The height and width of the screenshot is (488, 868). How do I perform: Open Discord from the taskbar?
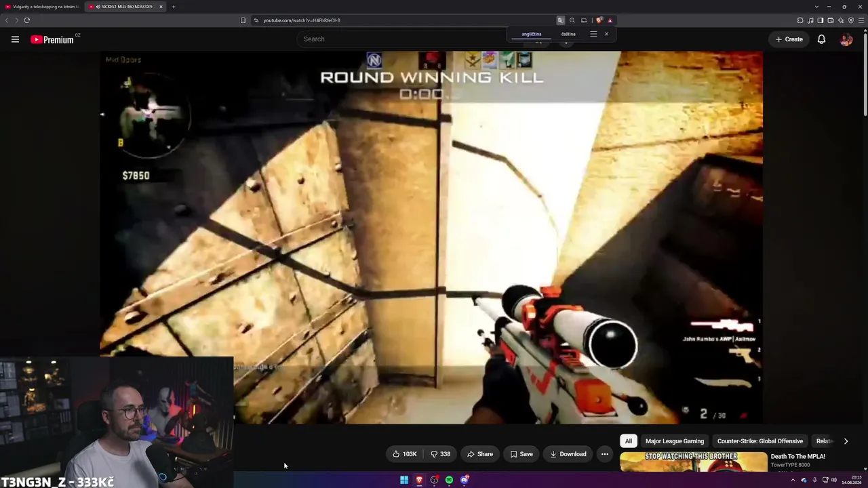(x=464, y=480)
